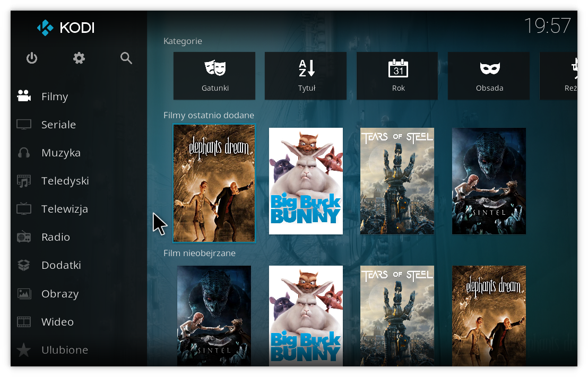Click the Film nieobejrzane heading
Image resolution: width=588 pixels, height=377 pixels.
[x=200, y=253]
